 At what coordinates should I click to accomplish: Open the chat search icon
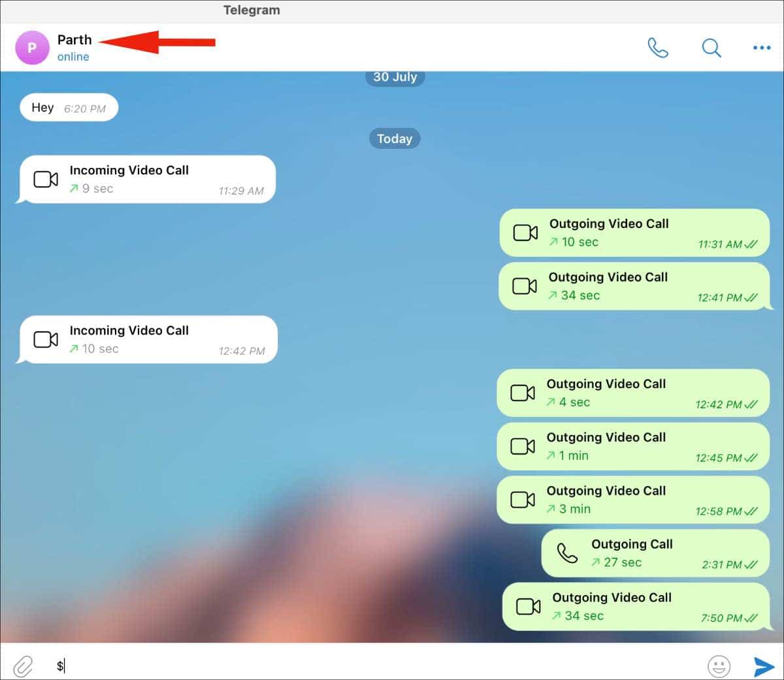coord(711,48)
